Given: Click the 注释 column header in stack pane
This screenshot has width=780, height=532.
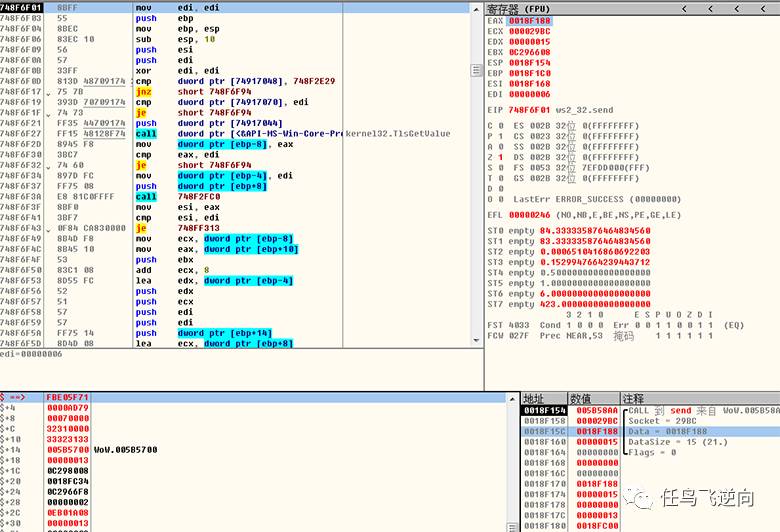Looking at the screenshot, I should coord(700,399).
